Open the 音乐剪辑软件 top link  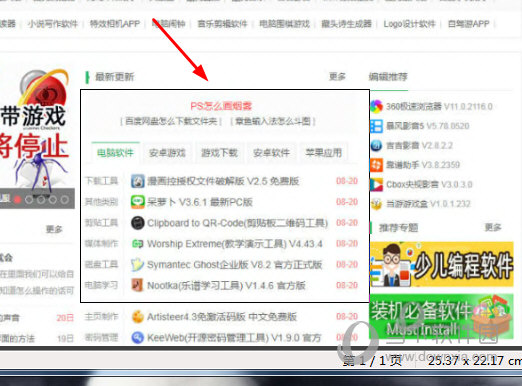click(x=222, y=24)
